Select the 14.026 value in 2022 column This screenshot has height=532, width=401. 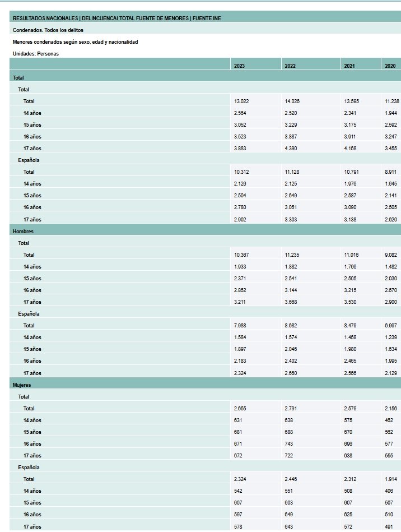coord(292,101)
